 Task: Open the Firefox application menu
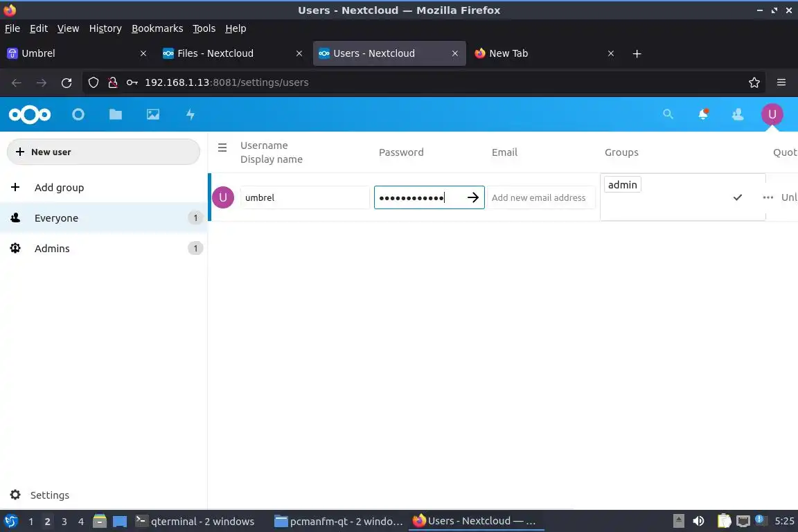[x=781, y=82]
